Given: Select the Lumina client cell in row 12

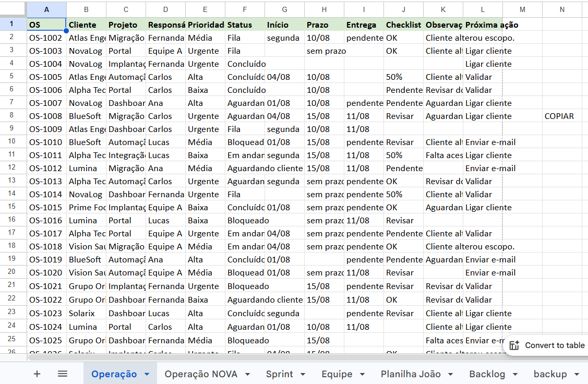Looking at the screenshot, I should pos(86,169).
